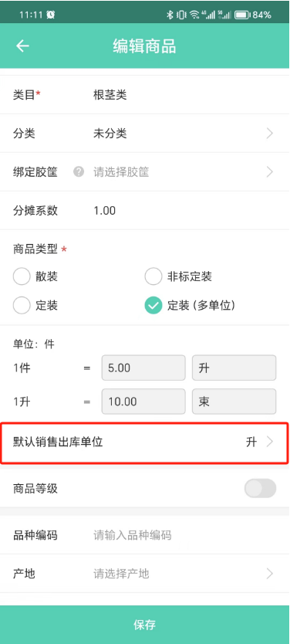The image size is (290, 644).
Task: Tap the vibrate mode status icon
Action: tap(181, 15)
